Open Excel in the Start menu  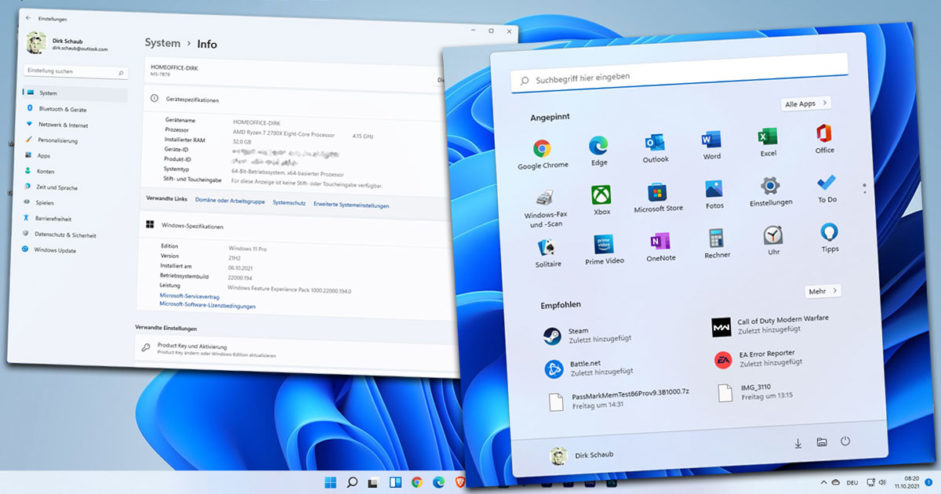[x=768, y=142]
